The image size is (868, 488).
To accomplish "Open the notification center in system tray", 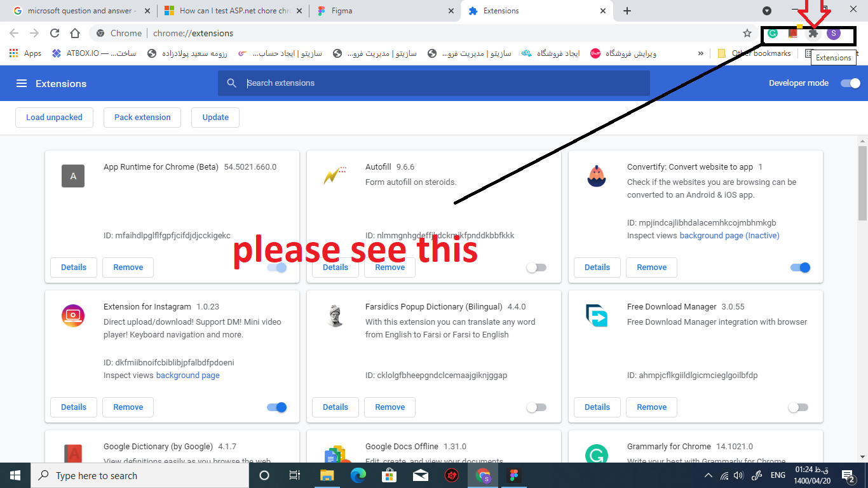I will tap(847, 475).
